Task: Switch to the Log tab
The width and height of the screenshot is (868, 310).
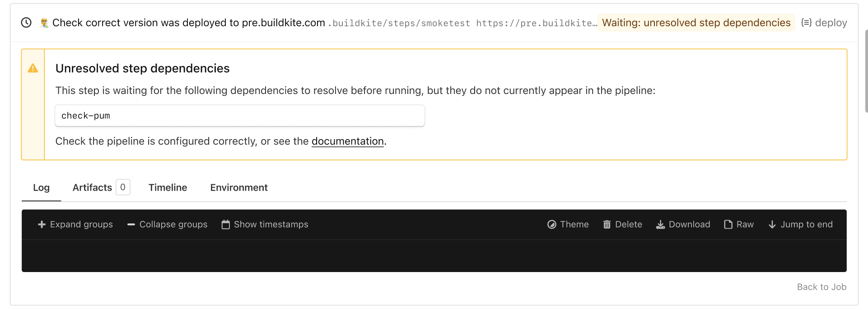Action: point(41,188)
